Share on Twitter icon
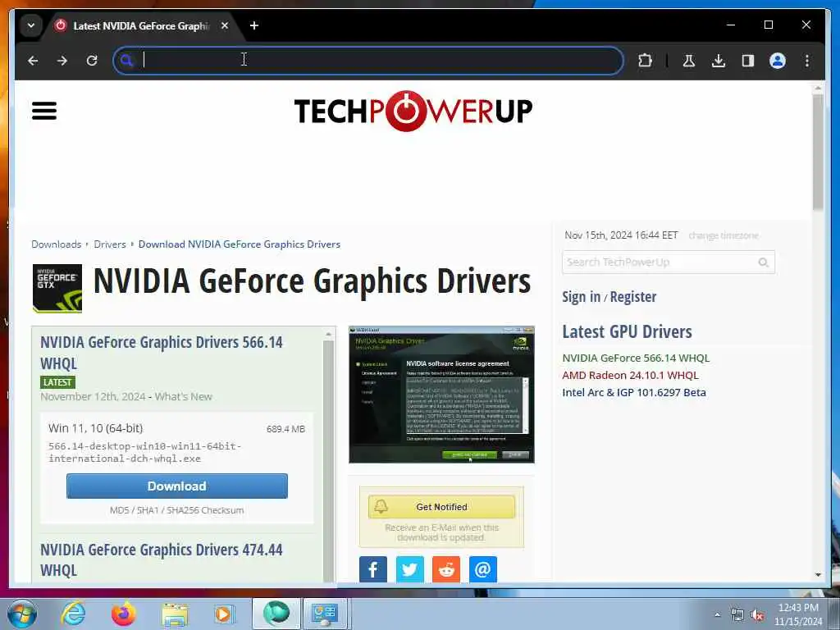 point(410,569)
